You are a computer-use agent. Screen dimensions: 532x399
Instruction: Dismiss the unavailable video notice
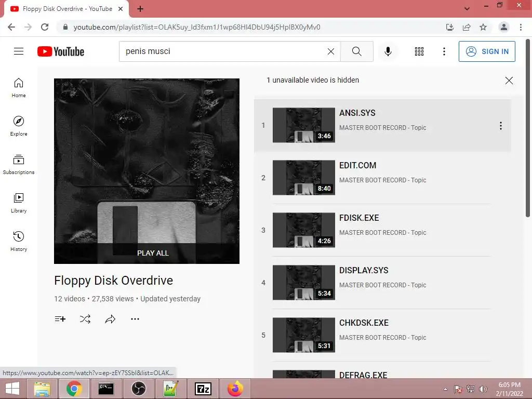coord(509,81)
